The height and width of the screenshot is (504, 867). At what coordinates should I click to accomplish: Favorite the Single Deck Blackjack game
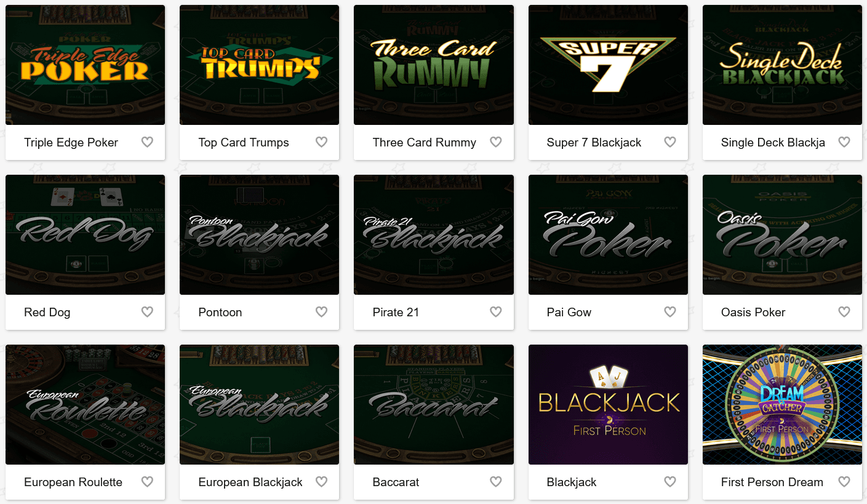[x=844, y=142]
